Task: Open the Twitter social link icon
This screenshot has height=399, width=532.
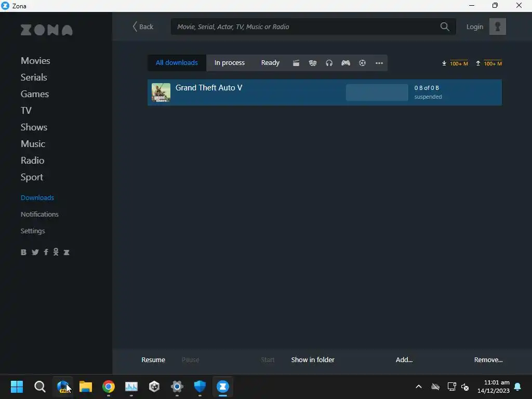Action: [x=35, y=252]
